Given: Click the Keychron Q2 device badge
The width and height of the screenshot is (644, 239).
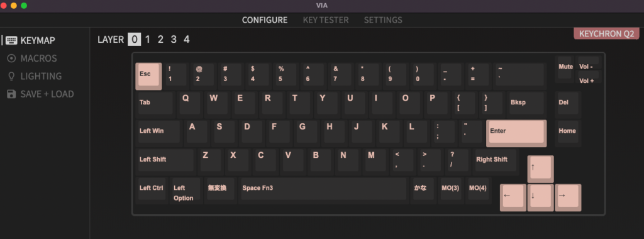Looking at the screenshot, I should [x=606, y=34].
